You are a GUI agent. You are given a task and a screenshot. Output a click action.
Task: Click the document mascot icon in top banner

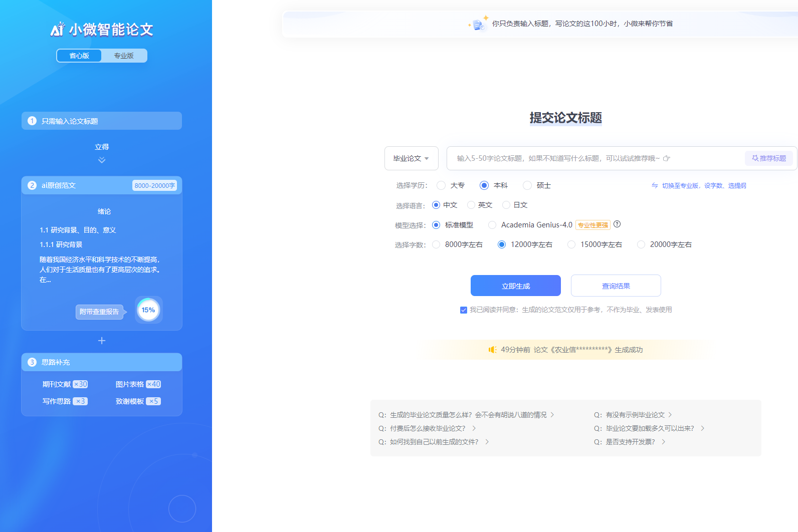478,24
